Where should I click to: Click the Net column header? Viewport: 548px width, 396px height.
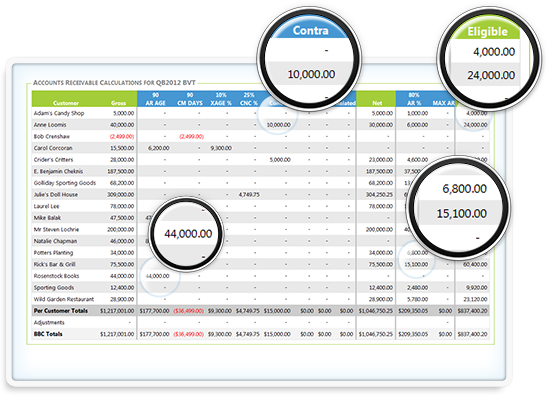(x=377, y=103)
